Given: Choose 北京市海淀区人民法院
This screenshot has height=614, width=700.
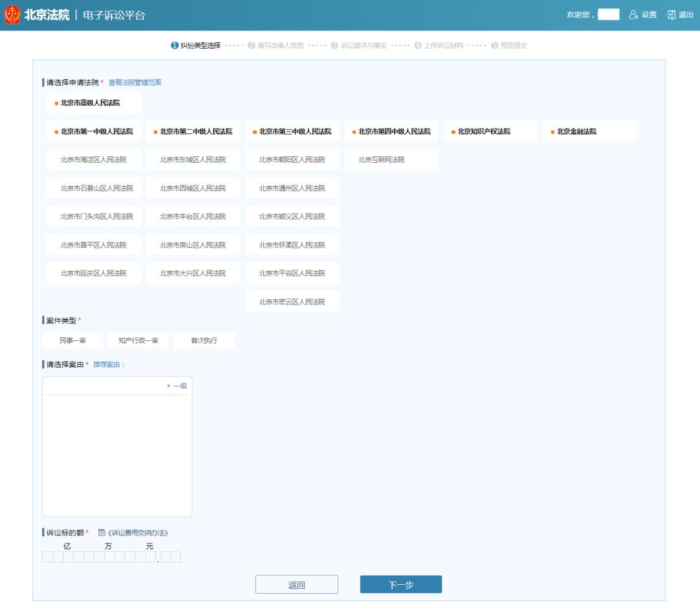Looking at the screenshot, I should (x=94, y=159).
